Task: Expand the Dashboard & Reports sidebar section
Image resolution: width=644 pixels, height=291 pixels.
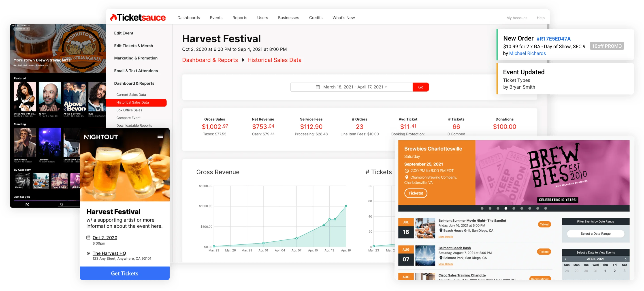Action: (134, 83)
